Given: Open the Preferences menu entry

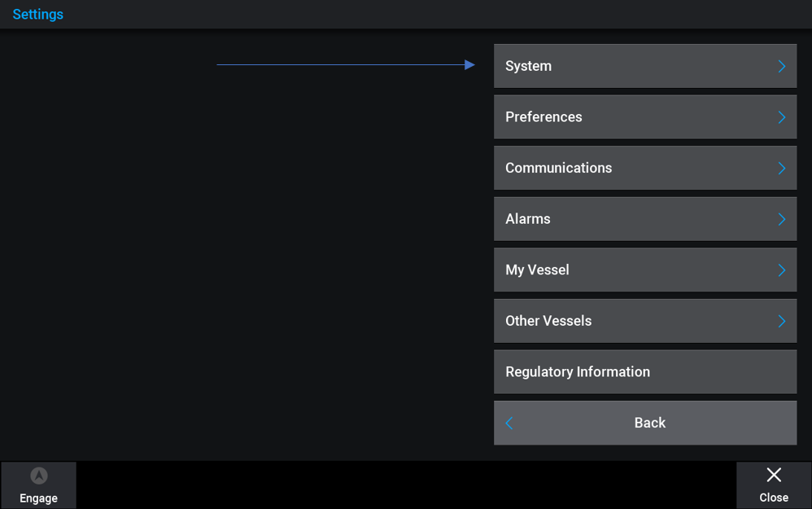Looking at the screenshot, I should click(645, 116).
